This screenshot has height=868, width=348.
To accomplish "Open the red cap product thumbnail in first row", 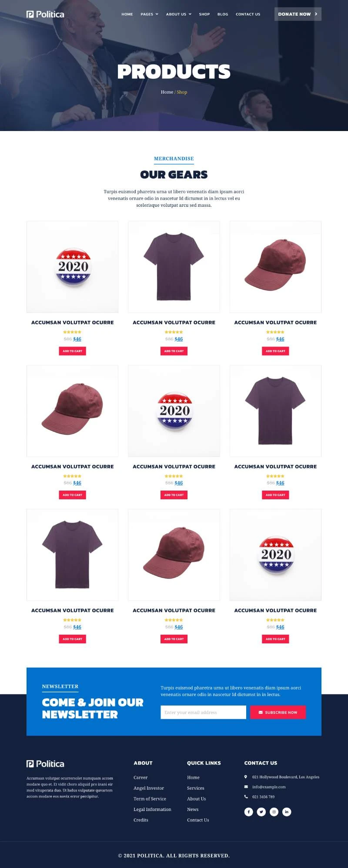I will click(x=275, y=266).
